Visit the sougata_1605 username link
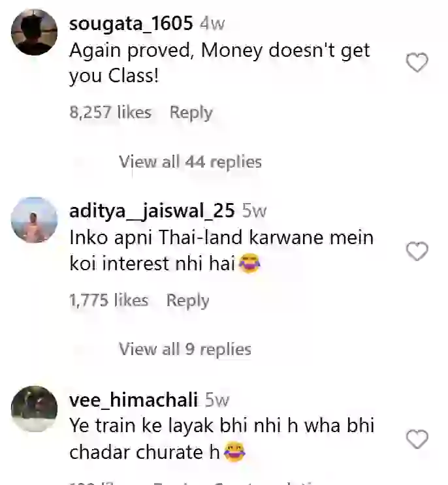This screenshot has height=485, width=448. [x=131, y=23]
